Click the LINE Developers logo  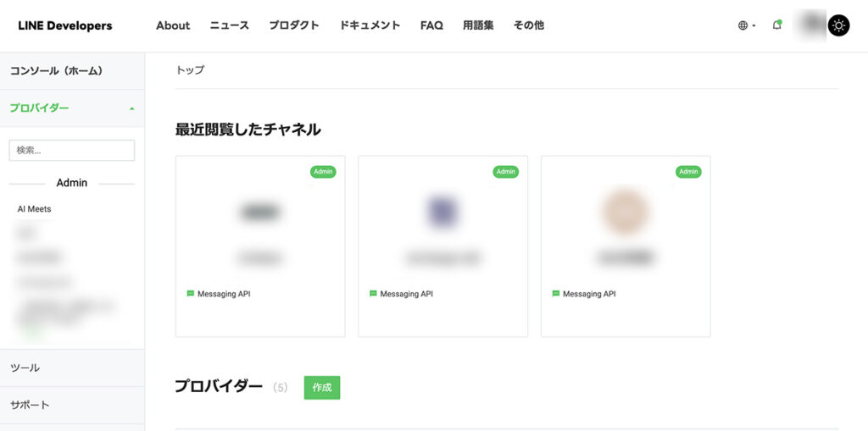tap(64, 25)
